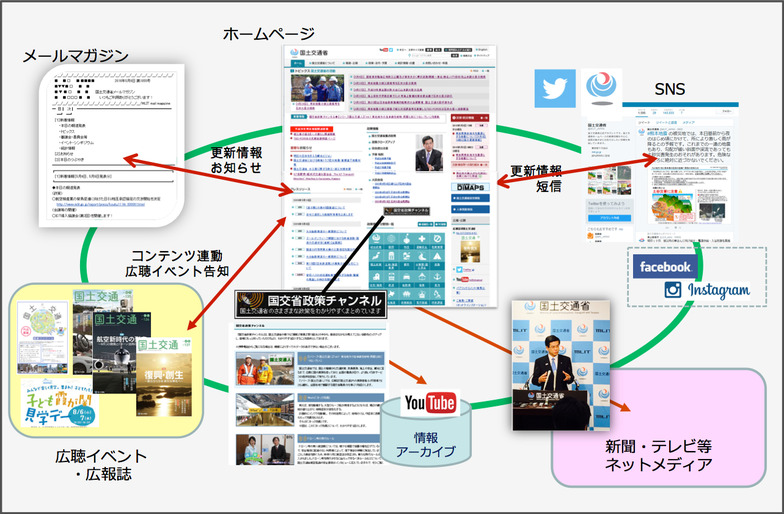Open the Facebook logo badge

coord(665,266)
